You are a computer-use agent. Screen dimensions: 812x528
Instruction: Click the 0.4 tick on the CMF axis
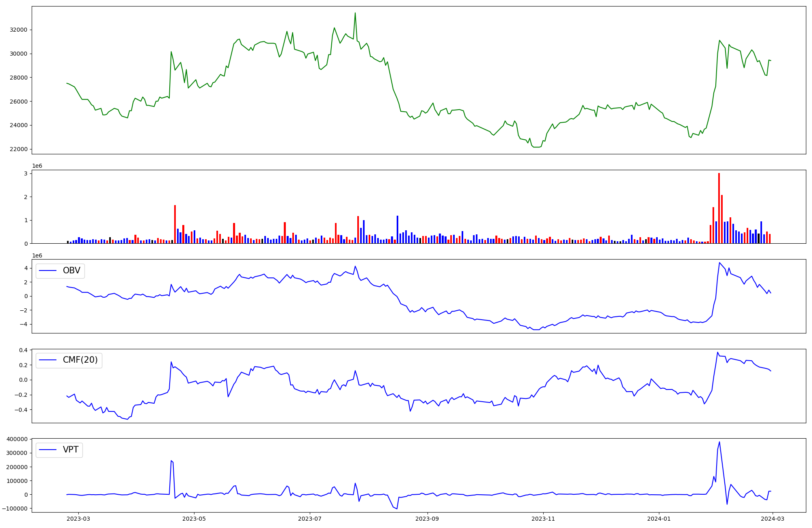[23, 350]
